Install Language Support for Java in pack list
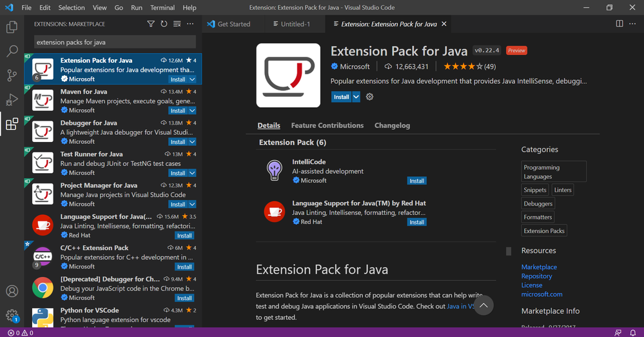Screen dimensions: 644x337 (417, 222)
